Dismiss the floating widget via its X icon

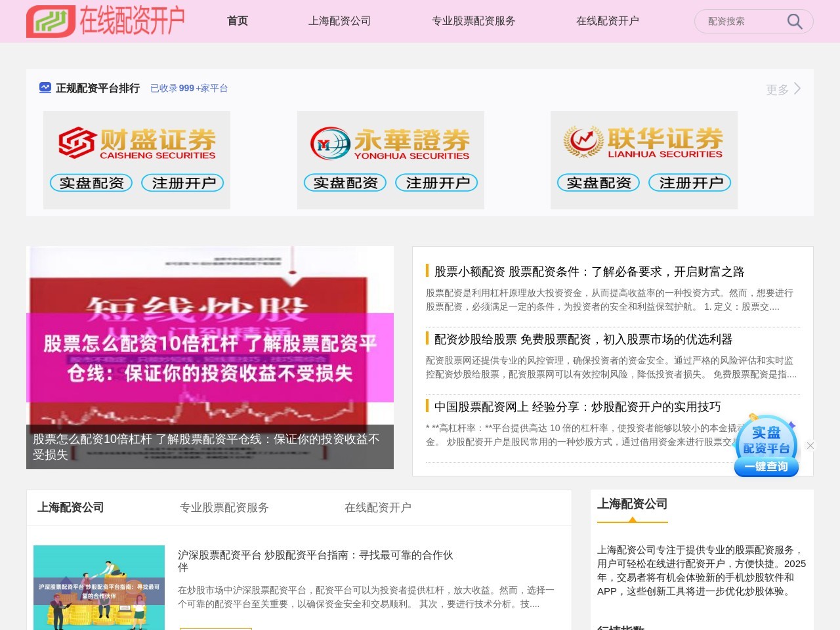810,446
